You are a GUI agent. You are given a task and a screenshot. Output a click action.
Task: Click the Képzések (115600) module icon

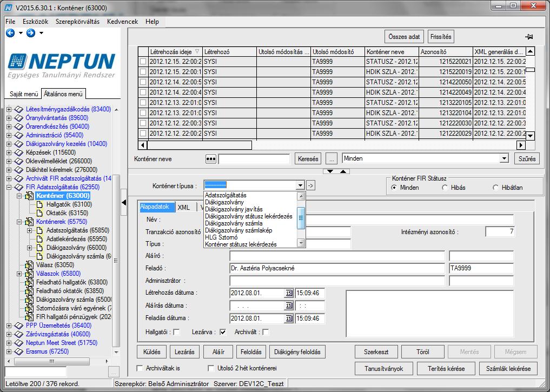click(19, 152)
